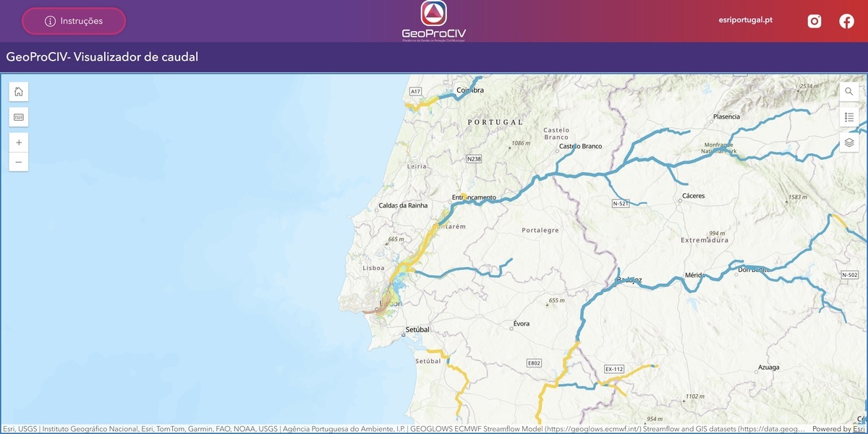
Task: Select the Cáceres label on the map
Action: click(x=692, y=196)
